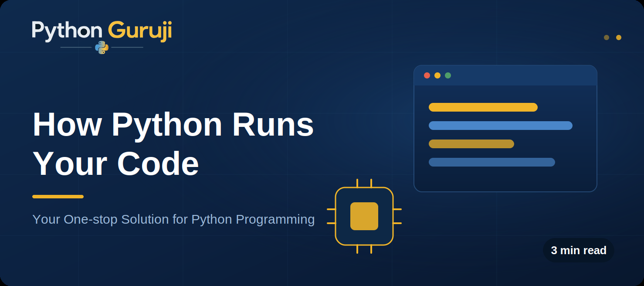Click the Python Guruji logo text
This screenshot has width=644, height=286.
coord(102,31)
